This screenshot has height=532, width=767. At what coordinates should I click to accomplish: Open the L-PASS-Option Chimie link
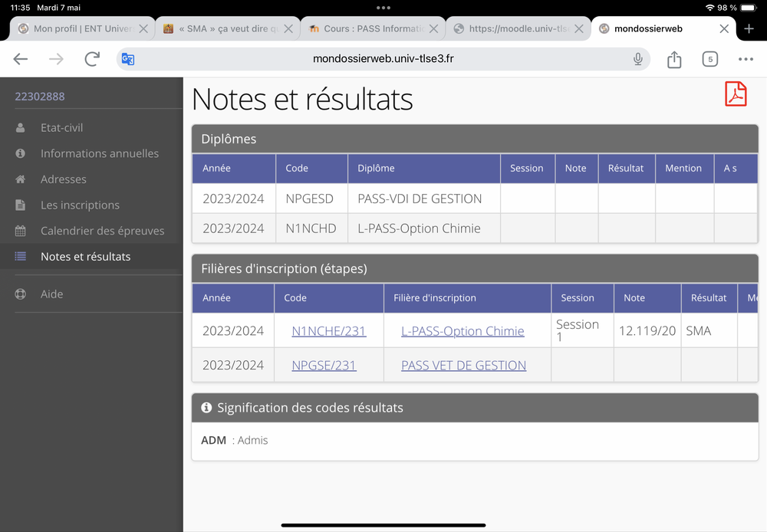463,331
